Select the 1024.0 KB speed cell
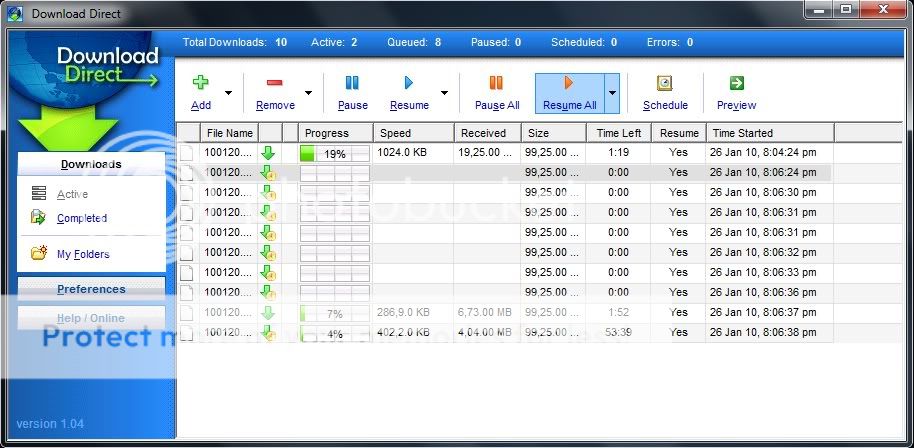Image resolution: width=914 pixels, height=448 pixels. (413, 153)
